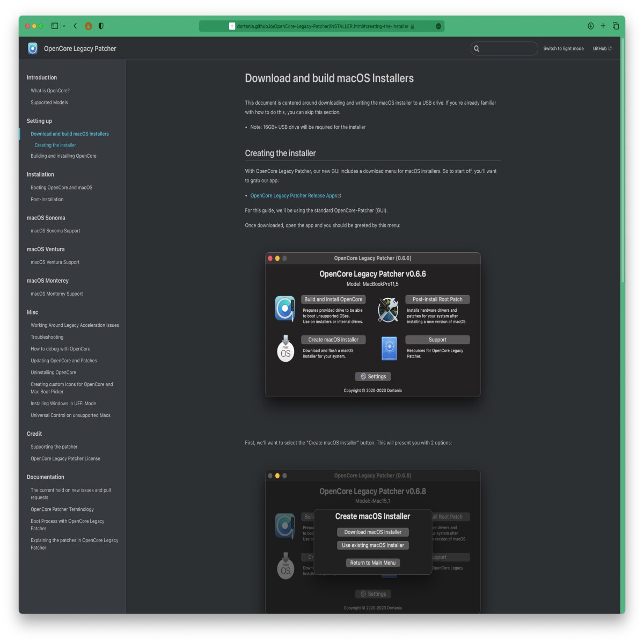This screenshot has width=644, height=644.
Task: Select Troubleshooting in Misc section
Action: tap(47, 337)
